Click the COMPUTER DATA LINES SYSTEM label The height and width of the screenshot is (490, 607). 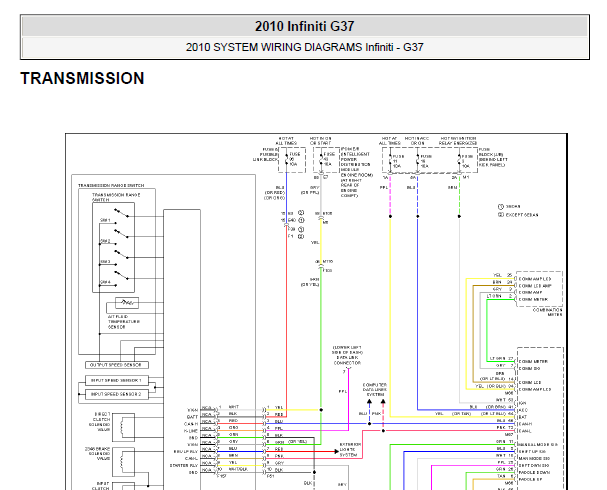[375, 390]
